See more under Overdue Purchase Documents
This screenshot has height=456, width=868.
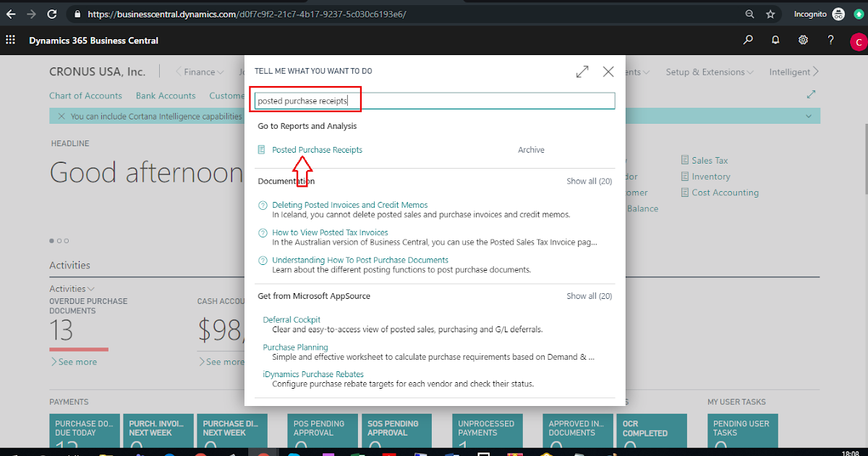coord(74,362)
